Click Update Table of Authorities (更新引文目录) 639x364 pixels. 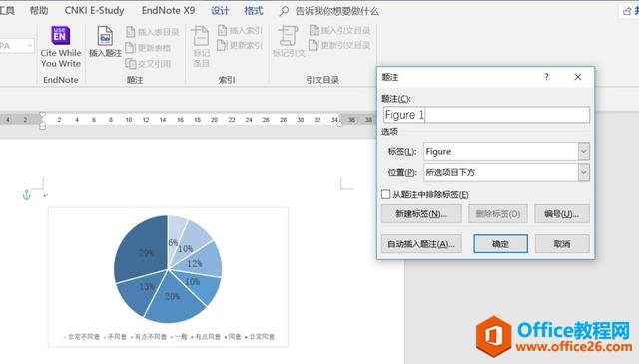(339, 45)
